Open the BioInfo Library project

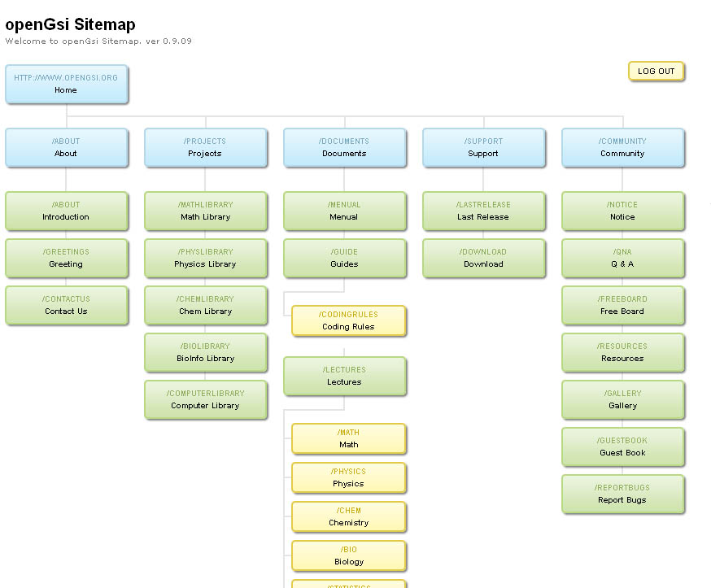206,352
